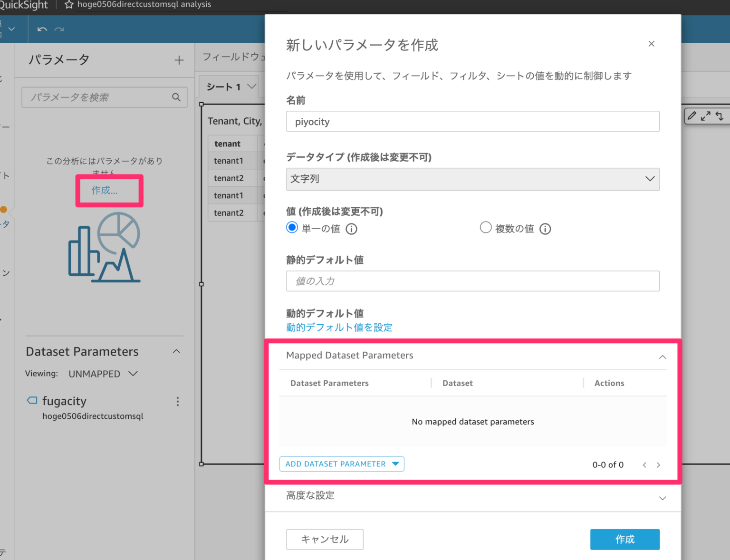Select the 単一の値 radio button

click(292, 228)
